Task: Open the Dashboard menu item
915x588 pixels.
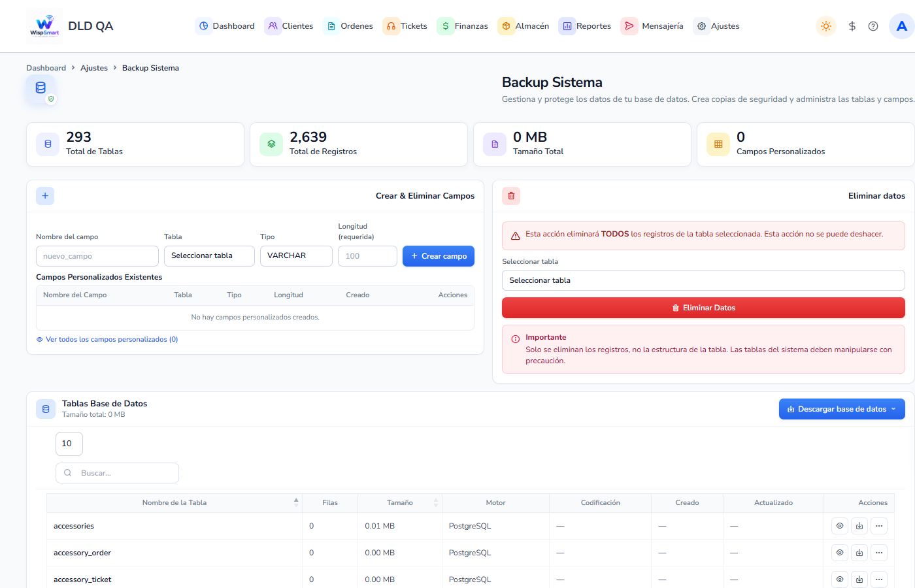Action: [226, 26]
